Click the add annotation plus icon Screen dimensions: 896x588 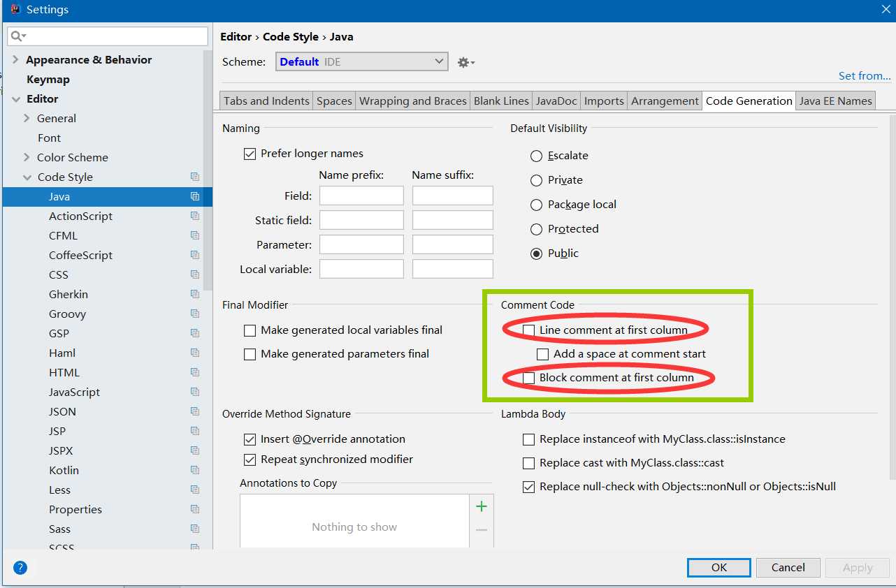[x=481, y=506]
